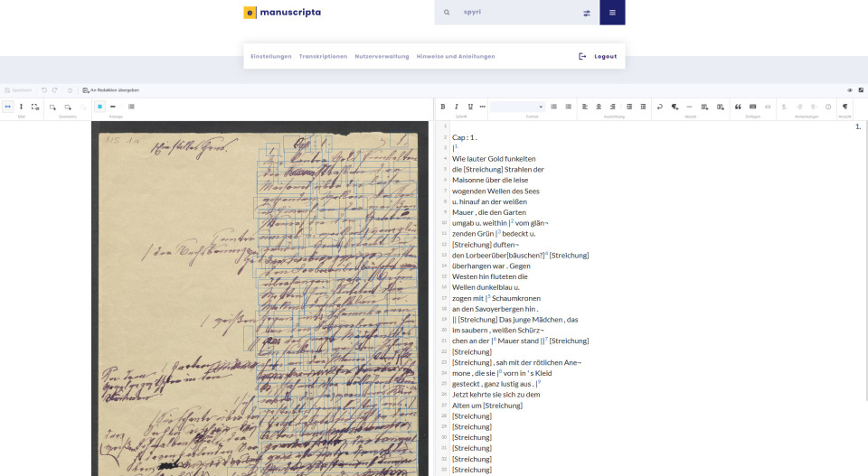
Task: Click the insert link icon
Action: tap(768, 107)
